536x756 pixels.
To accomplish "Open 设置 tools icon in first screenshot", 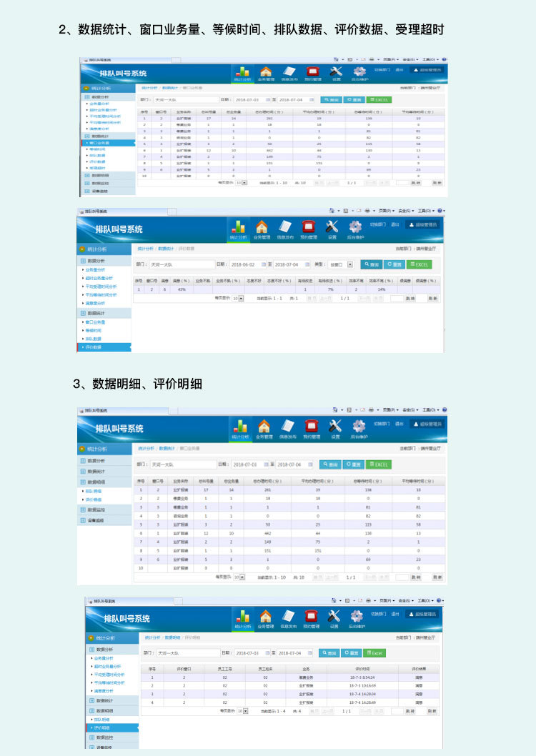I will pyautogui.click(x=336, y=74).
